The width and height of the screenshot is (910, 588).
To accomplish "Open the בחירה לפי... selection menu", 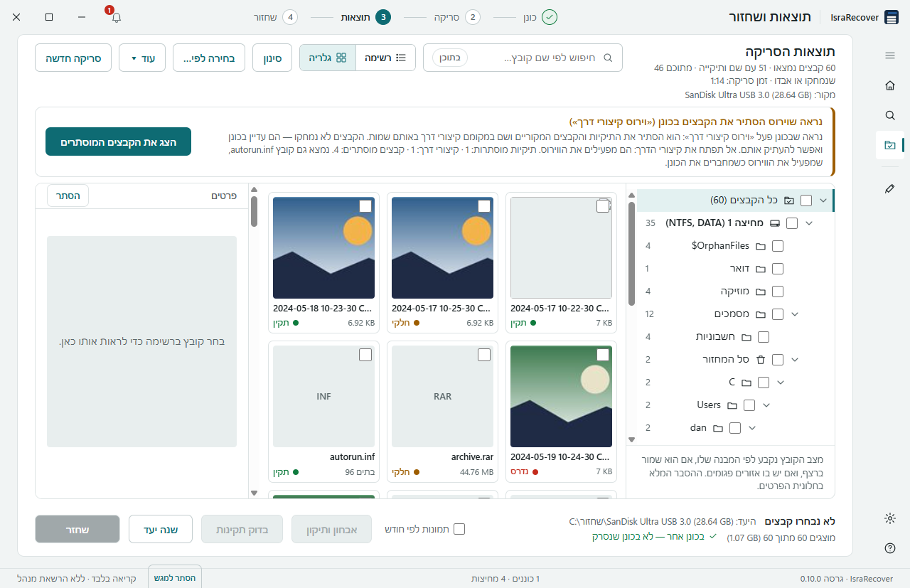I will tap(209, 58).
